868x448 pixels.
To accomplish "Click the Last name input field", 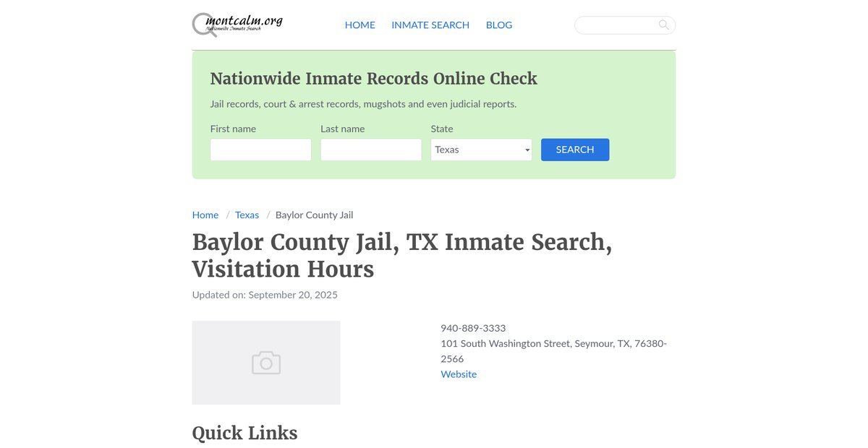I will tap(371, 150).
